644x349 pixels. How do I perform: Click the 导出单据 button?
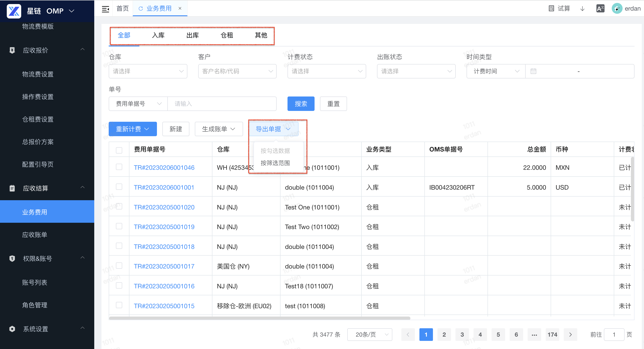(x=273, y=129)
